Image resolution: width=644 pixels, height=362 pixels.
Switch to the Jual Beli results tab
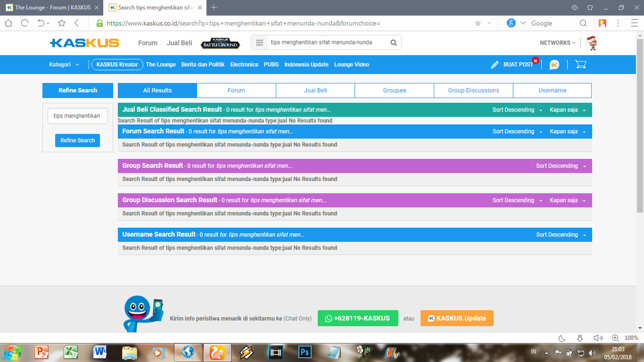pyautogui.click(x=315, y=90)
